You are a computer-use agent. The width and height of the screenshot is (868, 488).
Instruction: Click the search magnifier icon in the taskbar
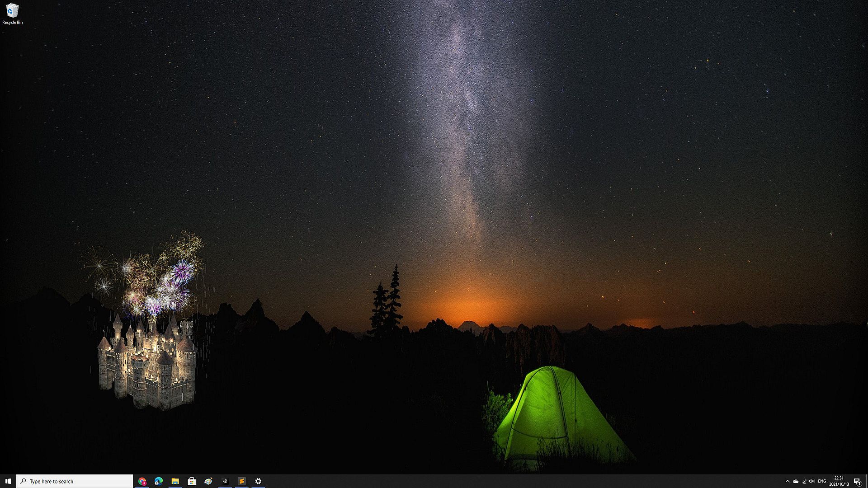(24, 481)
